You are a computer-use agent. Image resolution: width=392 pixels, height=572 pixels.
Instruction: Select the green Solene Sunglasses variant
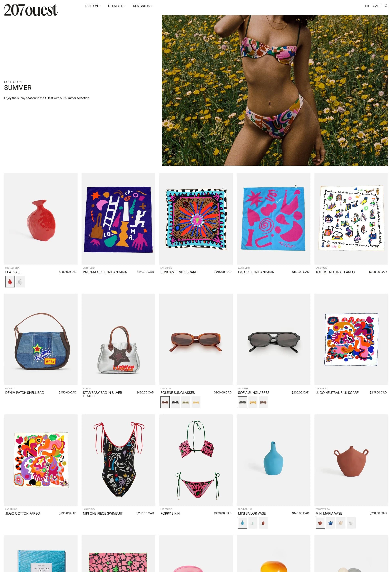pyautogui.click(x=186, y=402)
